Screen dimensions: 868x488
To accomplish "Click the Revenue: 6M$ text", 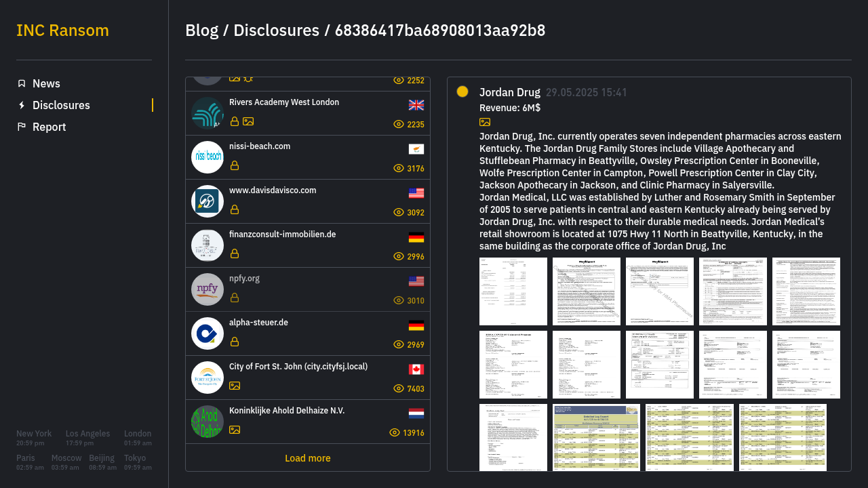I will pyautogui.click(x=510, y=108).
